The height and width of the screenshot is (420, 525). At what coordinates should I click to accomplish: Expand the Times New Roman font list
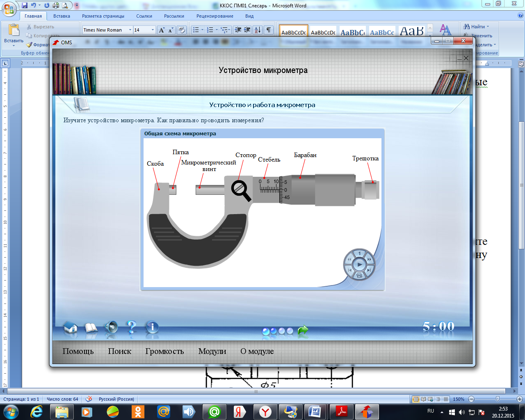click(x=130, y=30)
